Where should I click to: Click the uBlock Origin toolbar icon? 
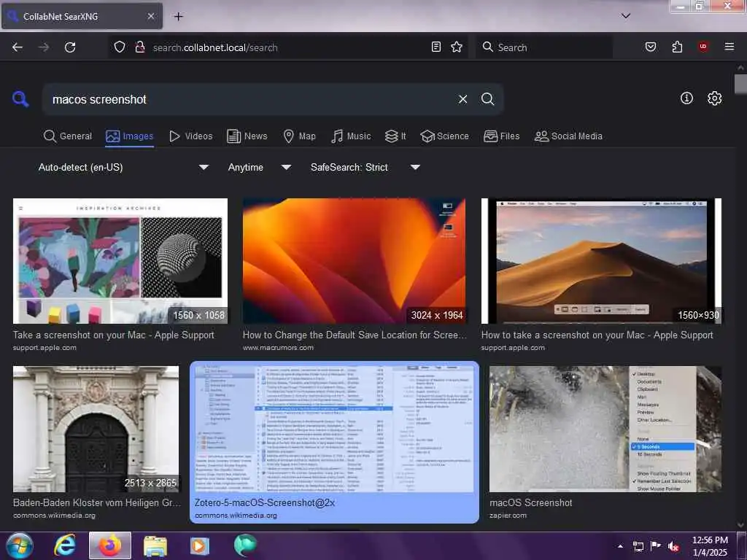pyautogui.click(x=703, y=46)
